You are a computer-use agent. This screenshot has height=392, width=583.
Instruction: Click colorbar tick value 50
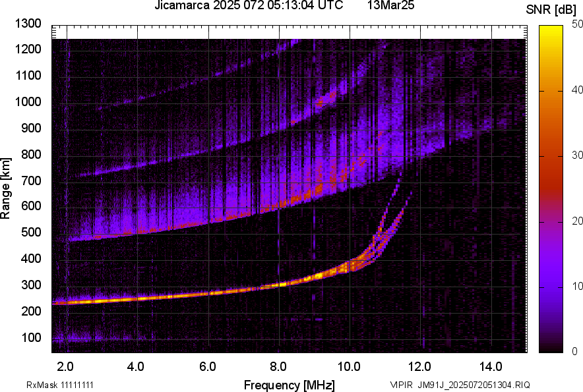click(x=578, y=24)
